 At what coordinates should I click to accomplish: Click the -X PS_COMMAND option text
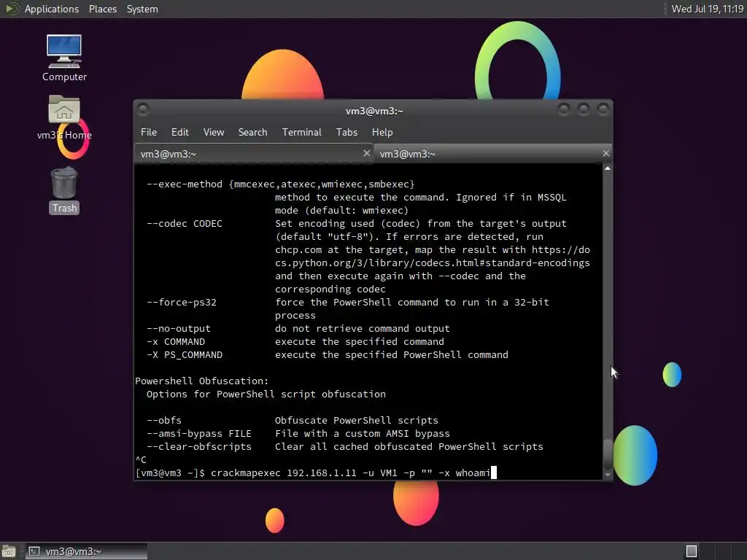[185, 355]
